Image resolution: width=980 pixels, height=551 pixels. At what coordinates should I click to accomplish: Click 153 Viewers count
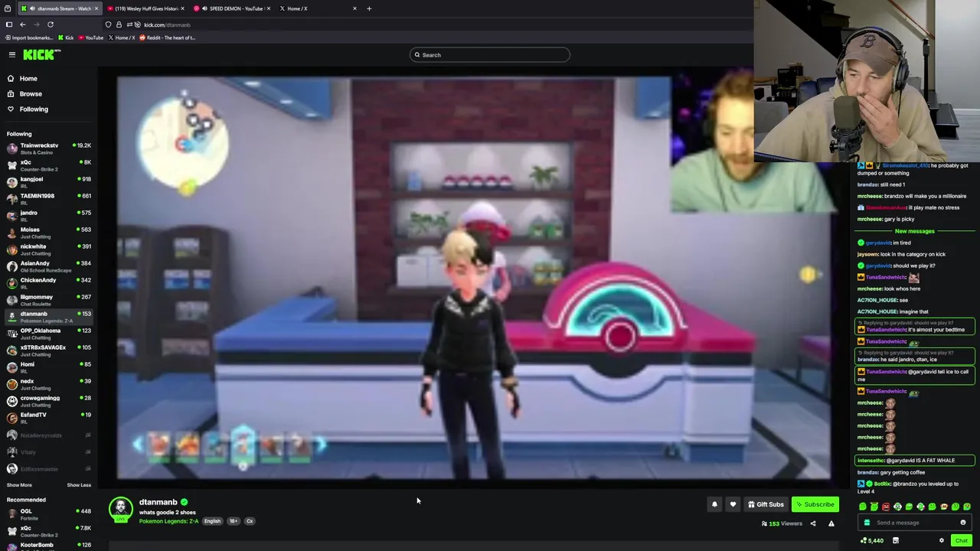click(x=782, y=523)
